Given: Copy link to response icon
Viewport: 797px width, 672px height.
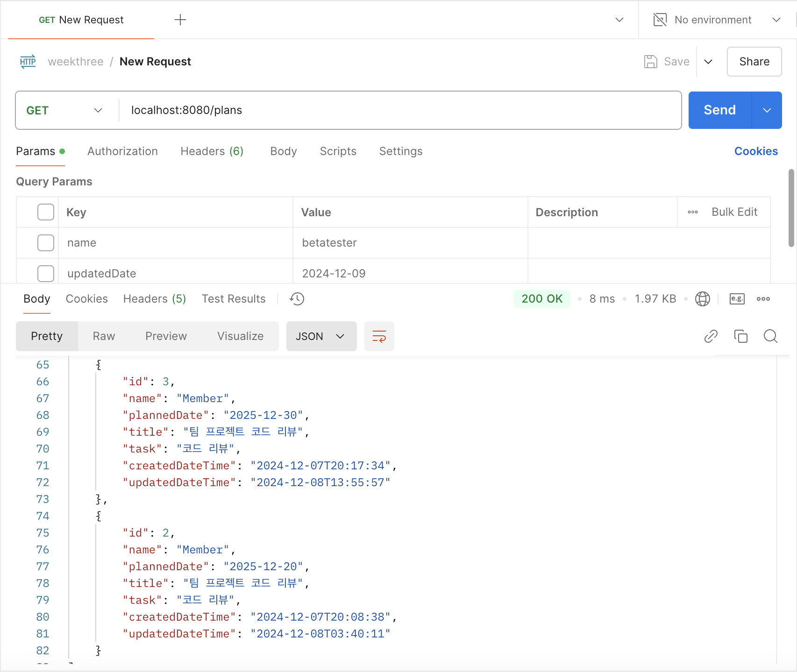Looking at the screenshot, I should (711, 336).
